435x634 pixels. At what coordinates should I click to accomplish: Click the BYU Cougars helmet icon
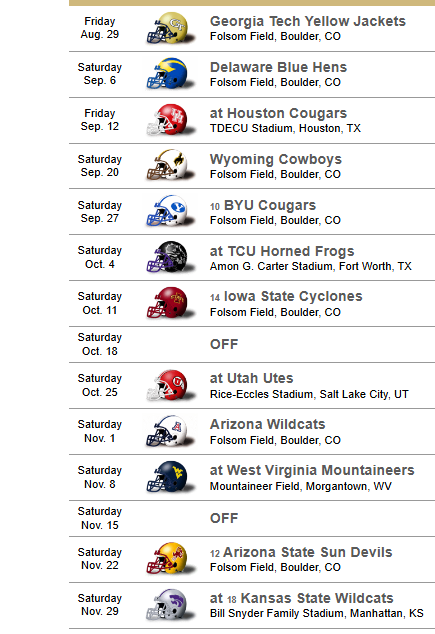point(170,212)
